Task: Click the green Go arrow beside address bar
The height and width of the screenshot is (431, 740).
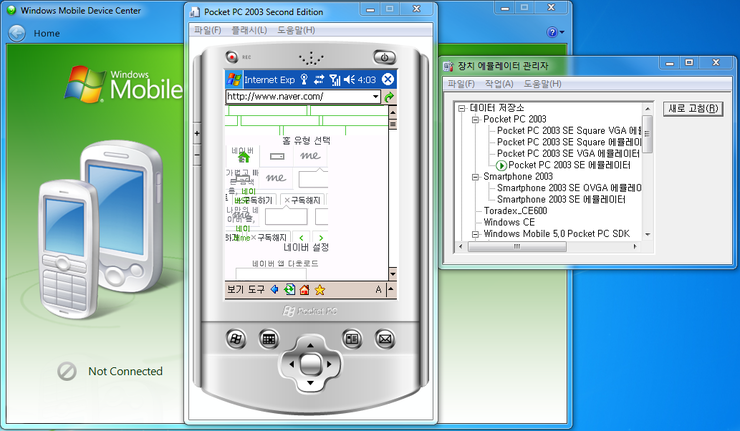Action: coord(389,97)
